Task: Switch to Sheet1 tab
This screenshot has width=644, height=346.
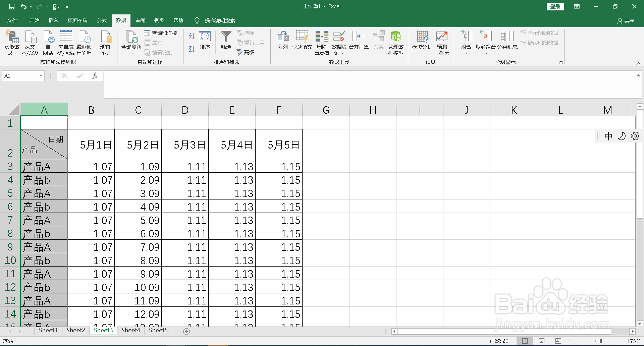Action: (48, 330)
